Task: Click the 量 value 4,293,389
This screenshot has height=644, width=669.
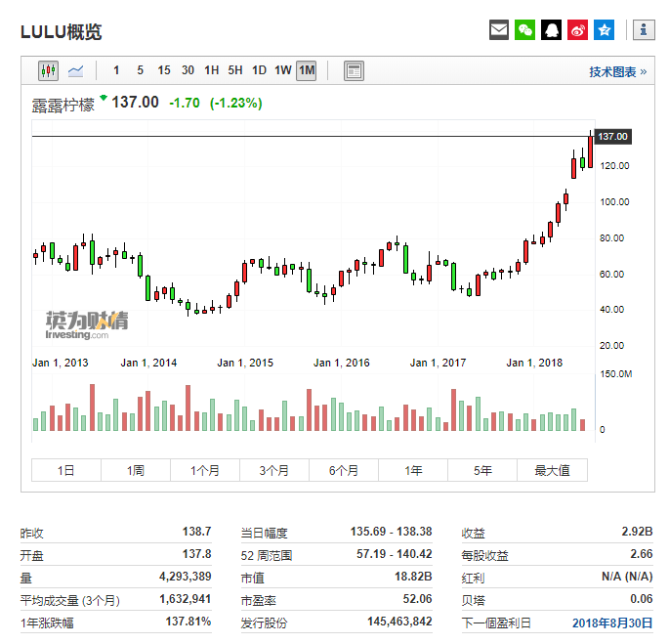Action: [x=186, y=577]
